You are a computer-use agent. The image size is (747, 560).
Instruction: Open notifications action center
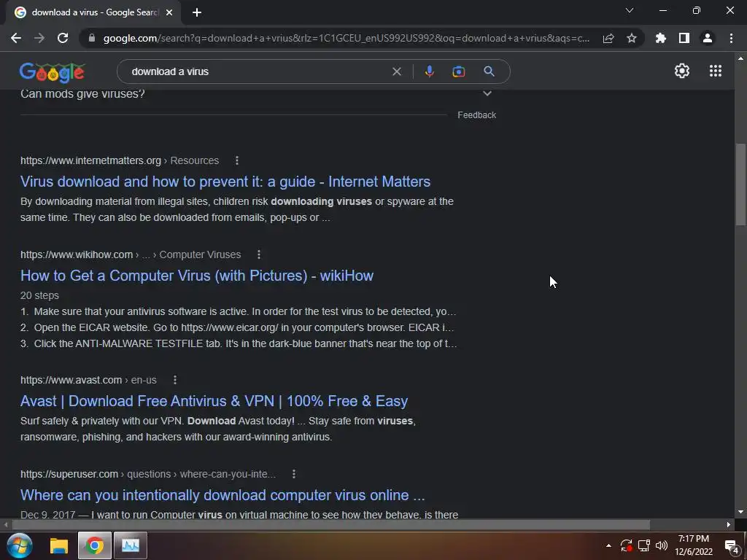click(731, 547)
